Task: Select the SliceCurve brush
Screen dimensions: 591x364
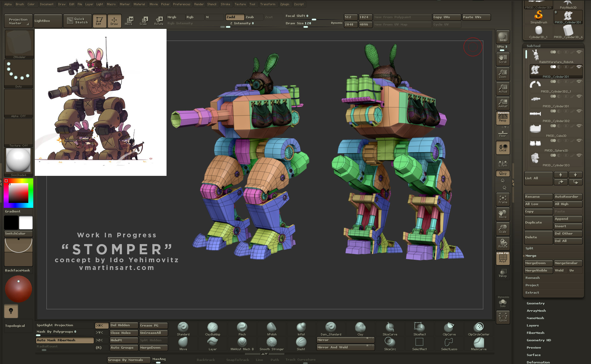Action: [x=390, y=329]
